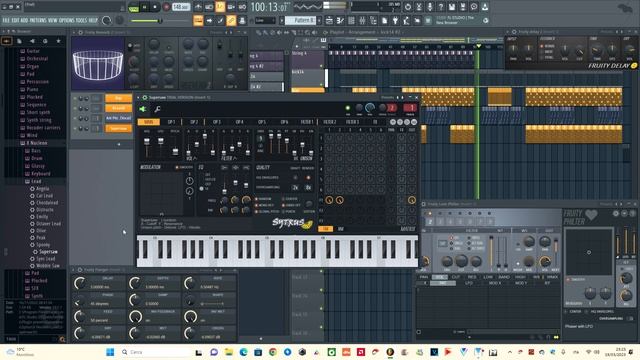Select the browser current project document icon

click(x=19, y=41)
